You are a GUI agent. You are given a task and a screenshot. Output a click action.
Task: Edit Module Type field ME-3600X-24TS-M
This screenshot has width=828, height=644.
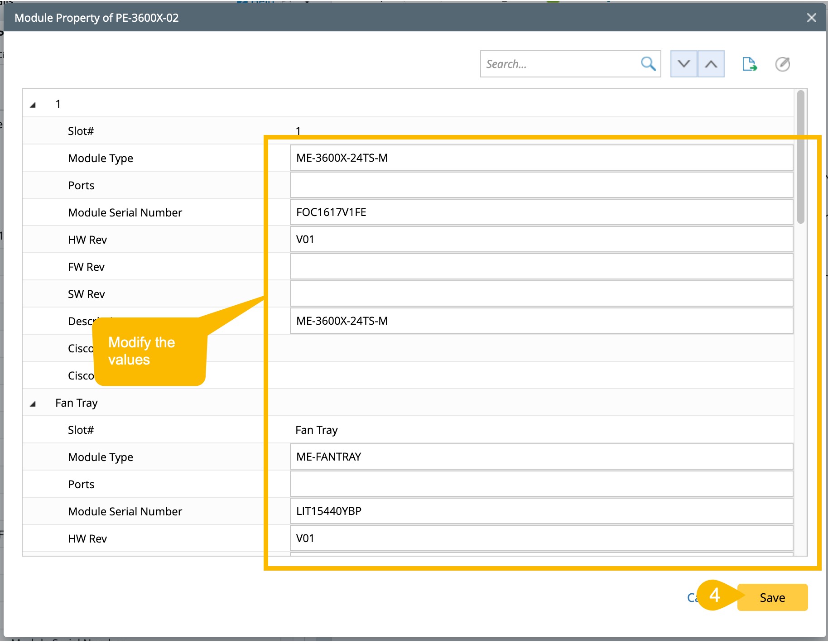pos(541,158)
